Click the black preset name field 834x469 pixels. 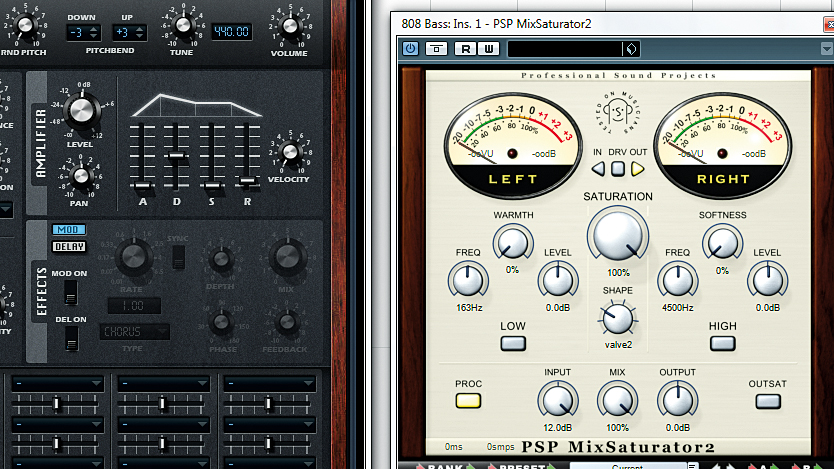tap(565, 49)
